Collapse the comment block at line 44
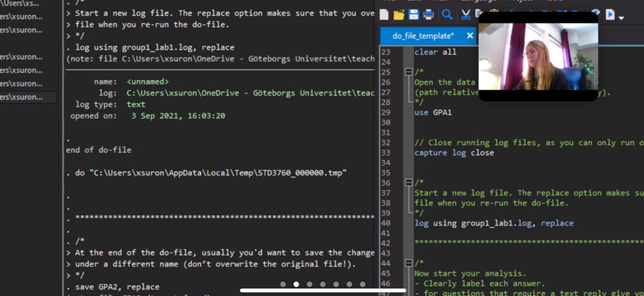 [x=408, y=263]
